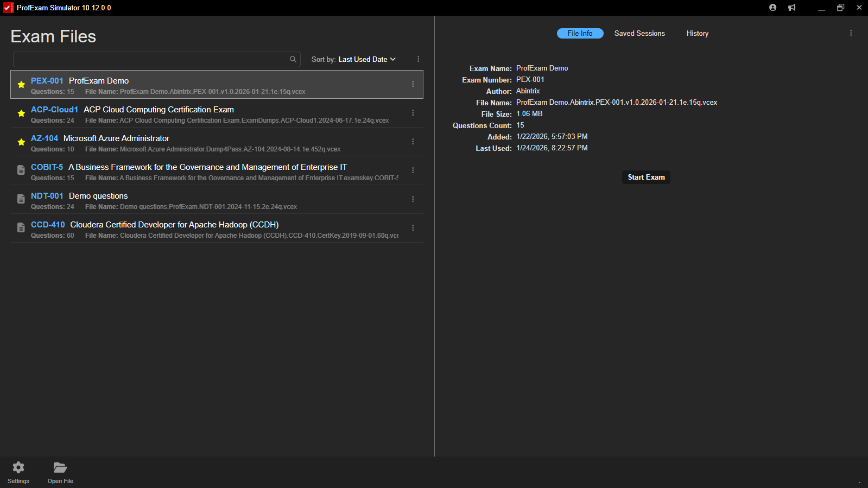Click the ACP-Cloud1 exam code link
The image size is (868, 488).
[54, 110]
